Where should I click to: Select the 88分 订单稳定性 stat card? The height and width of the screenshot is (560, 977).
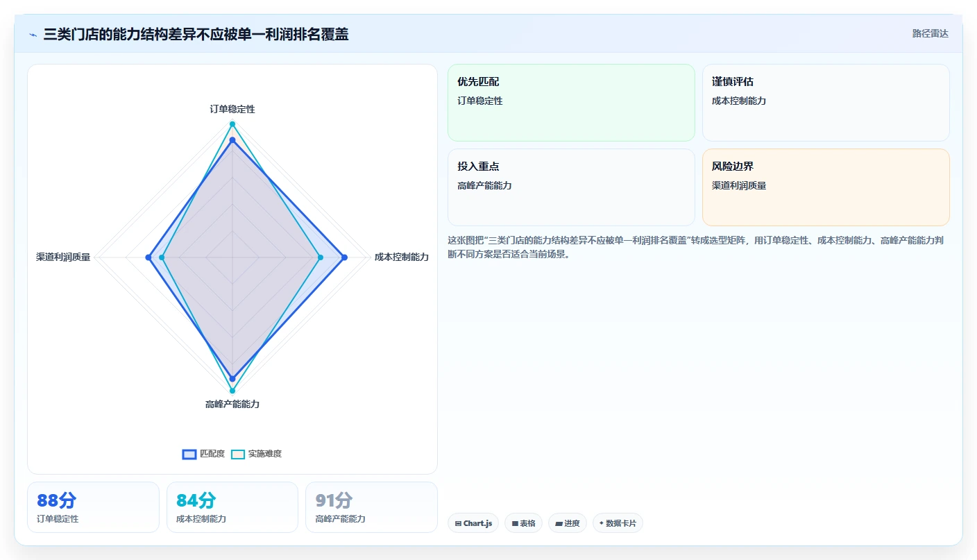[x=93, y=507]
